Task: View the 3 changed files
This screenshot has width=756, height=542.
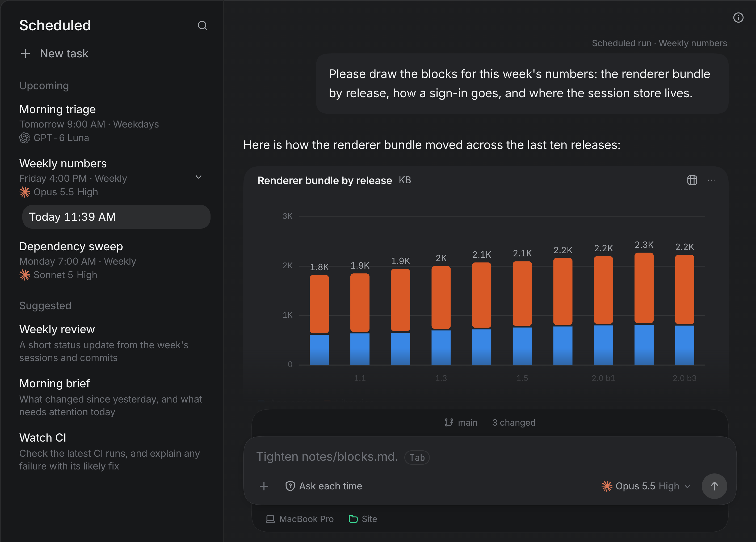Action: (514, 422)
